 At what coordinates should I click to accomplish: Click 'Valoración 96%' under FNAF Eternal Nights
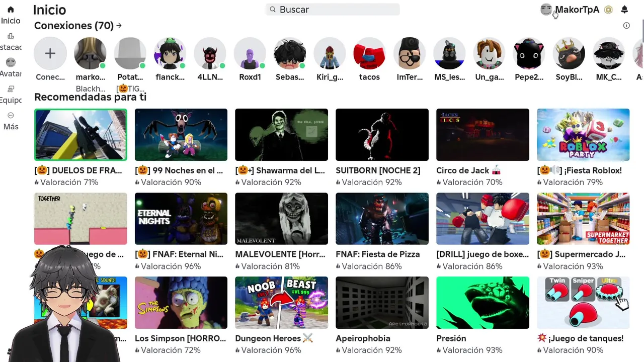(x=171, y=266)
